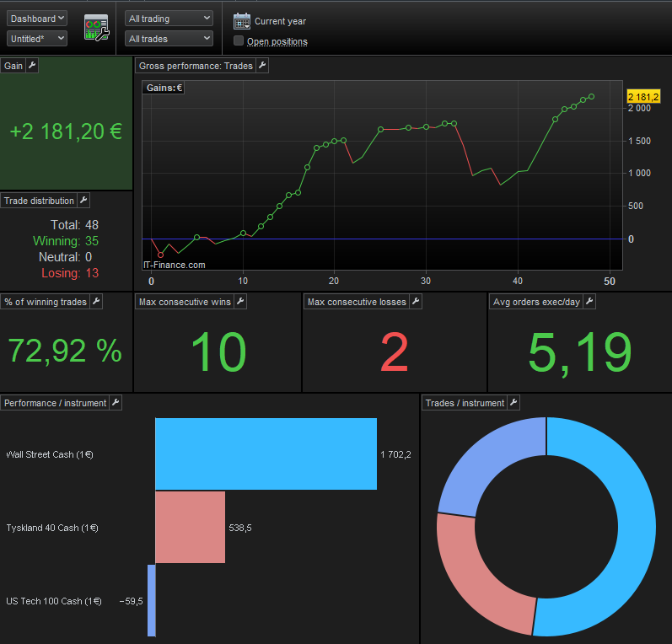Image resolution: width=672 pixels, height=644 pixels.
Task: Select the Avg orders exec/day title
Action: [x=536, y=301]
